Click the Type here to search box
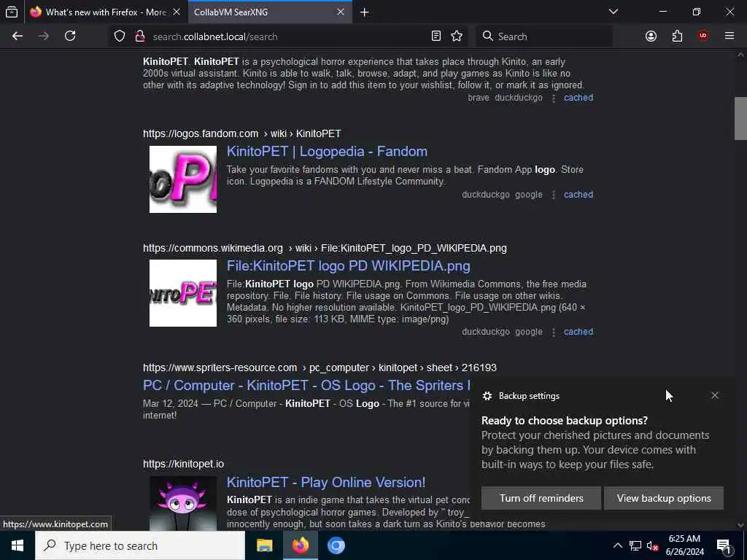 [x=140, y=545]
